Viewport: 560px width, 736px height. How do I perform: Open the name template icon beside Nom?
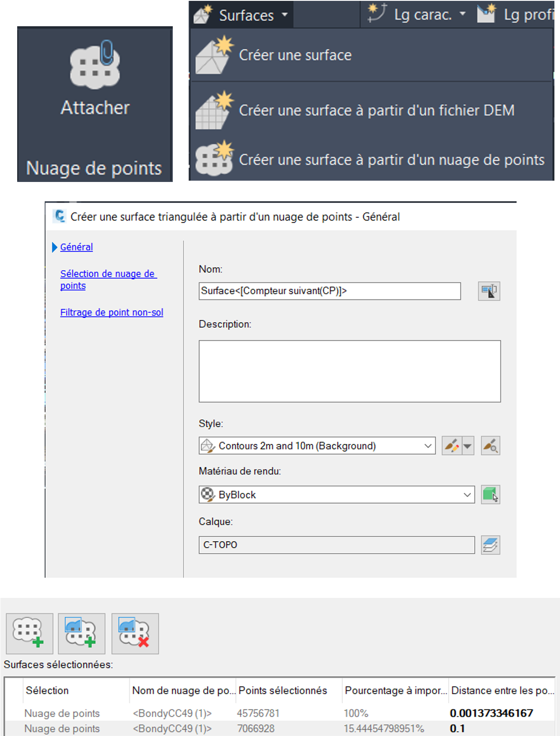tap(489, 291)
